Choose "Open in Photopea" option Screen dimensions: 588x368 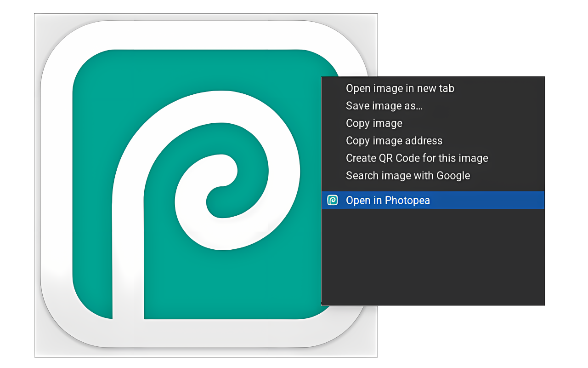(433, 200)
